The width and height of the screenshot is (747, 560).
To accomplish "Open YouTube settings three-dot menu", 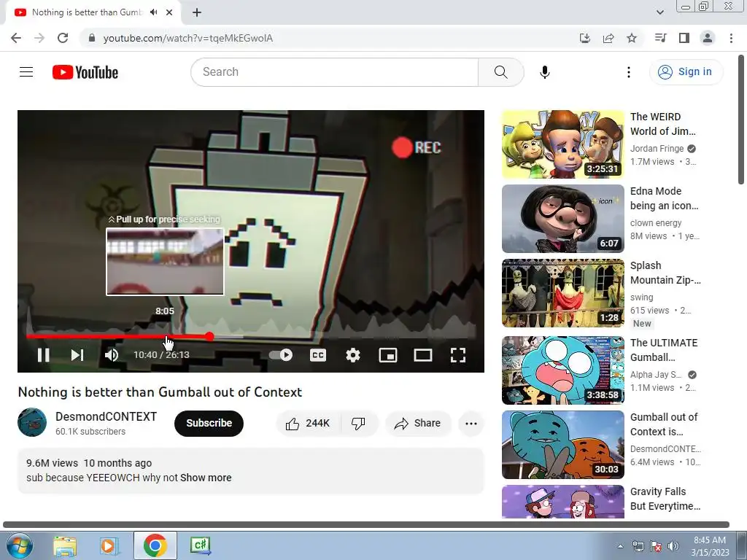I will click(628, 72).
